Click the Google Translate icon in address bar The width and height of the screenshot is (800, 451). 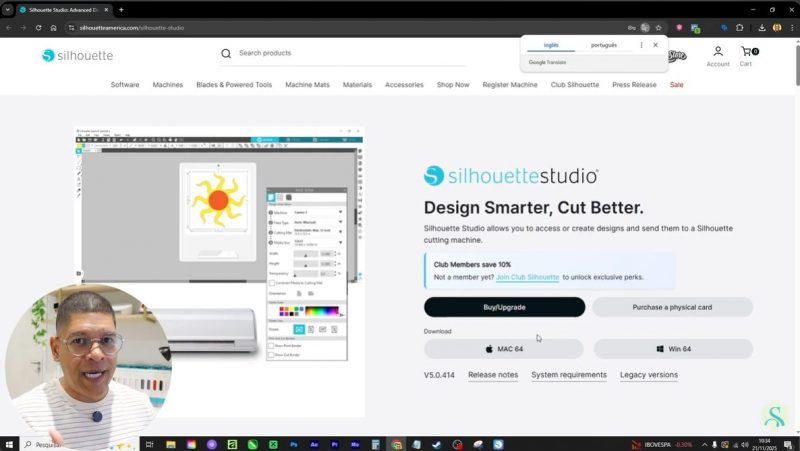point(645,28)
